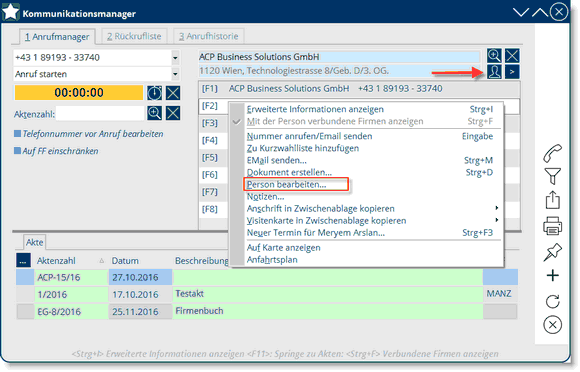Select the ACP-15/16 row in Akte table
Viewport: 580px width, 372px height.
click(266, 277)
